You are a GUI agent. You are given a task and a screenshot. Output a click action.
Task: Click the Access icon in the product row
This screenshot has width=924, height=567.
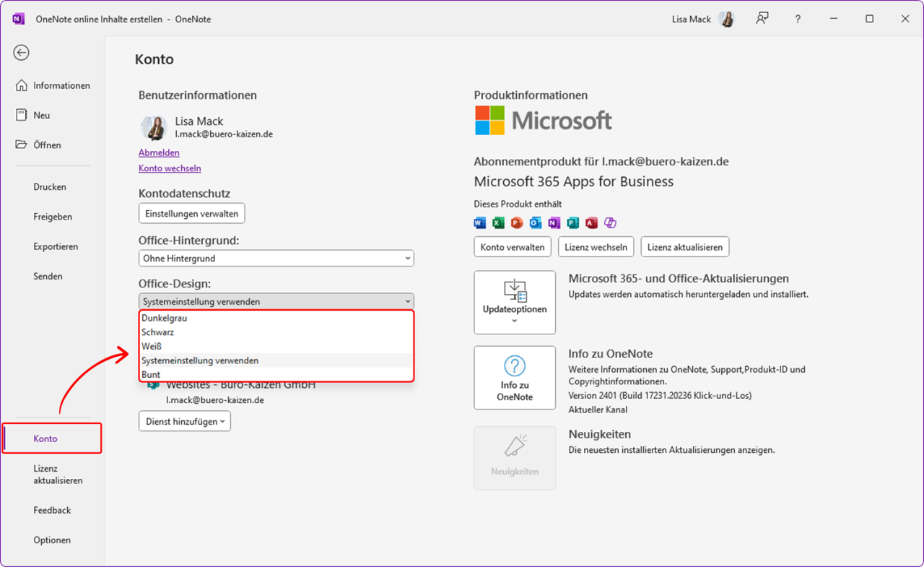point(592,222)
